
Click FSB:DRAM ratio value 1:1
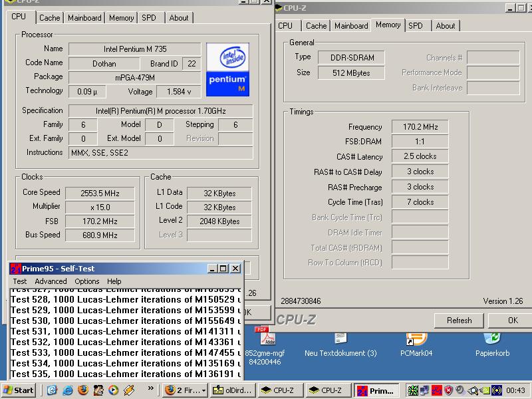[420, 142]
